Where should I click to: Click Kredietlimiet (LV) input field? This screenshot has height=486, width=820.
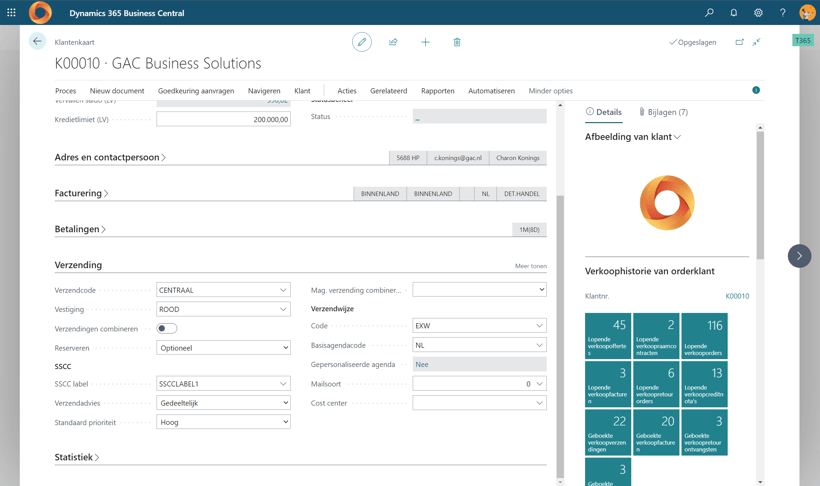[223, 119]
